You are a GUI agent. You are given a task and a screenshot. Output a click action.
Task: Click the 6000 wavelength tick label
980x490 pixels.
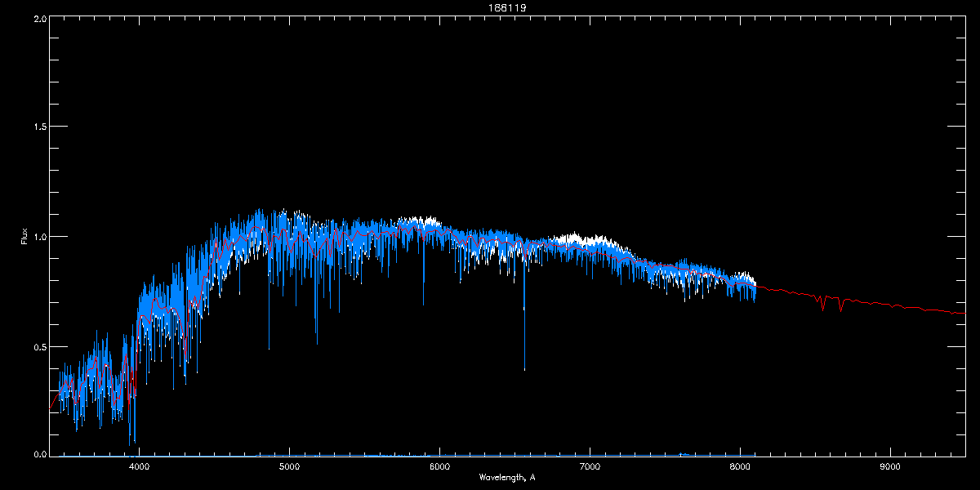[439, 467]
